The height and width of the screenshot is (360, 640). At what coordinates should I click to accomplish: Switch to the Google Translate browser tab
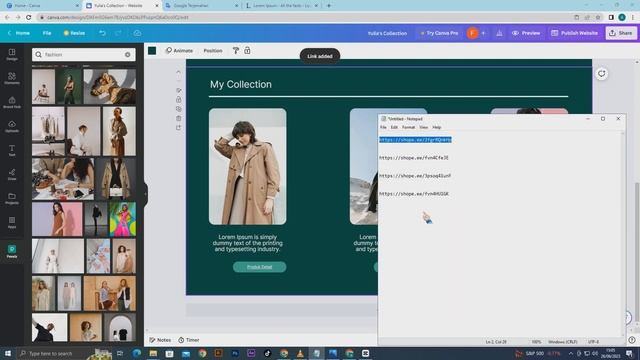202,6
